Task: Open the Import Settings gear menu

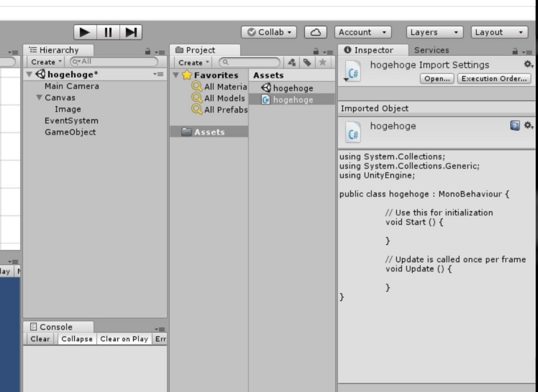Action: tap(528, 64)
